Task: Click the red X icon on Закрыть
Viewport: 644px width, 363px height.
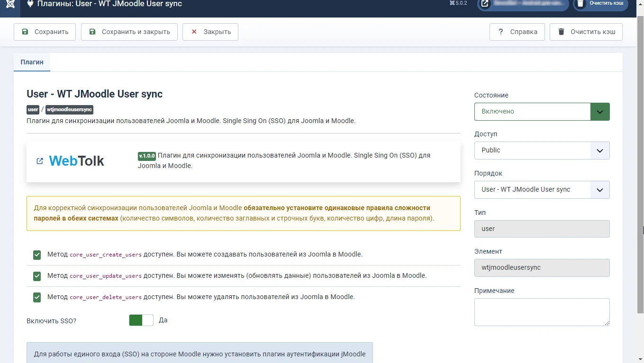Action: click(x=194, y=32)
